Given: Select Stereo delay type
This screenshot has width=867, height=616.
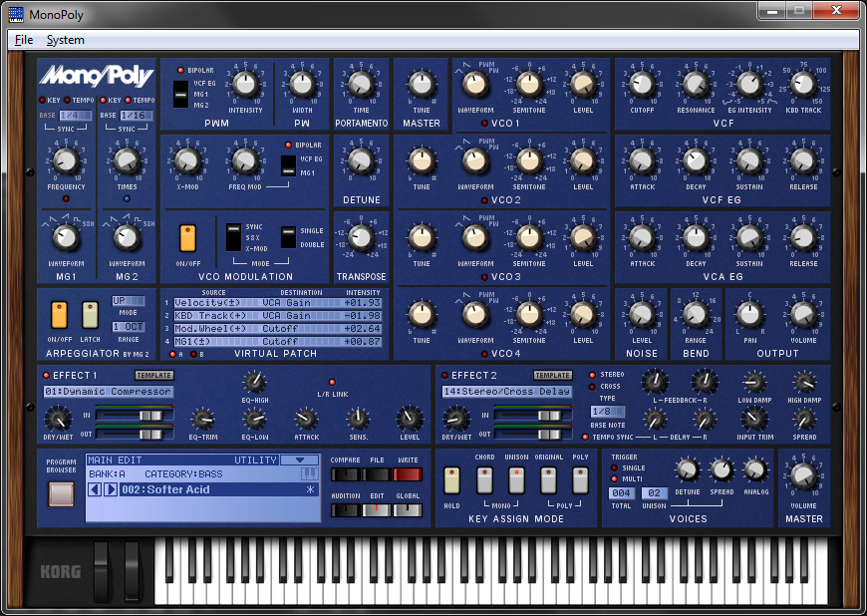Looking at the screenshot, I should click(x=592, y=375).
